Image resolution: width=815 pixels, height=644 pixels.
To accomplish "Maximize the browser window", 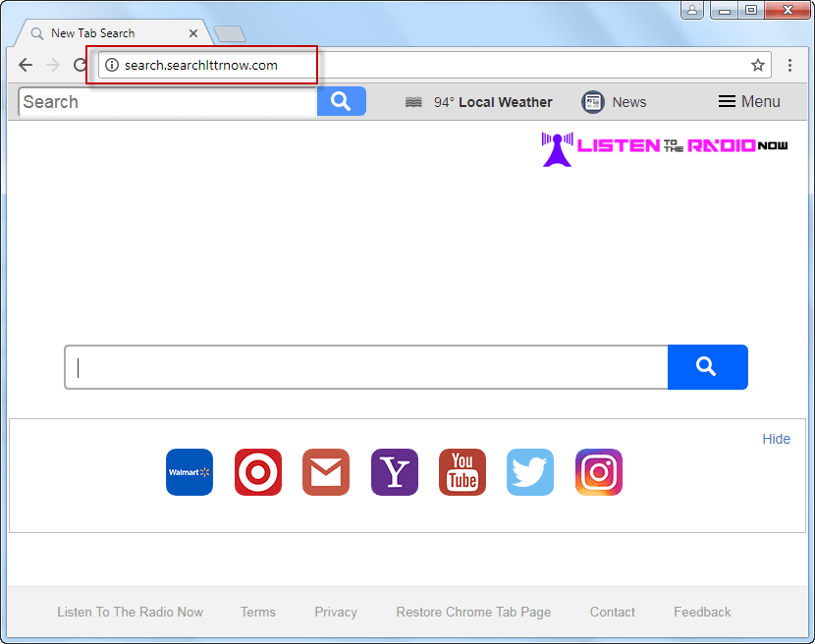I will (751, 10).
